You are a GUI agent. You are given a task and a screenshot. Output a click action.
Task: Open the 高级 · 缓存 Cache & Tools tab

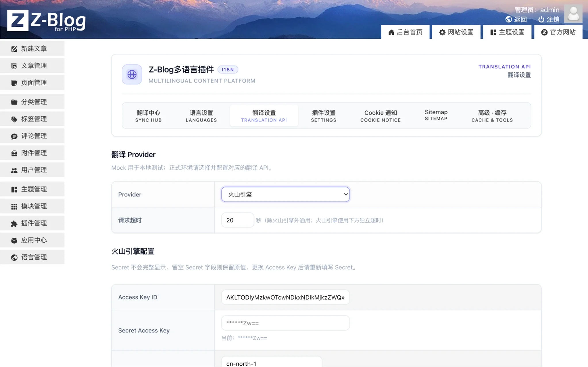point(492,116)
